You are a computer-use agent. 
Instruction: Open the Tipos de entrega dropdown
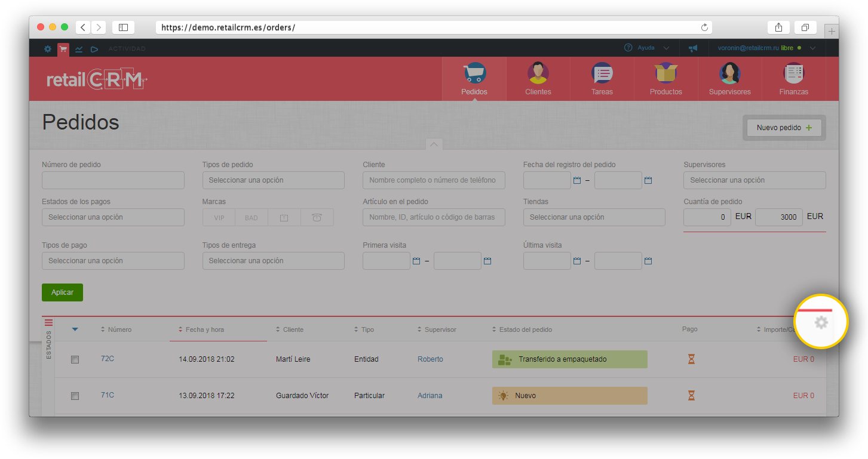pyautogui.click(x=274, y=261)
